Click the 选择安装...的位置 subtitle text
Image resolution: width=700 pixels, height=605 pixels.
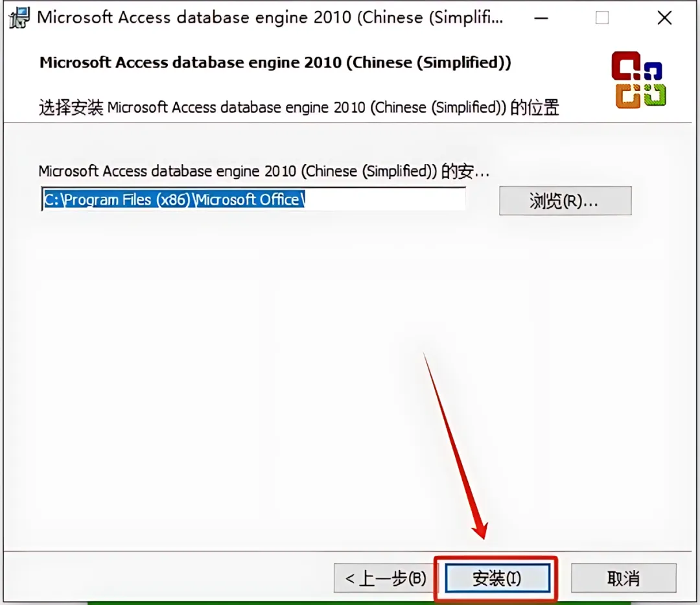299,108
